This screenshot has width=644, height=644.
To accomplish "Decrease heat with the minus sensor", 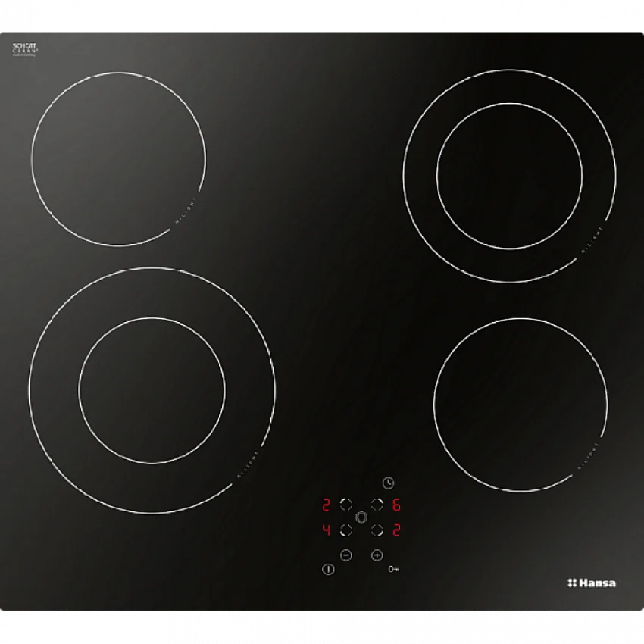I will pos(346,555).
